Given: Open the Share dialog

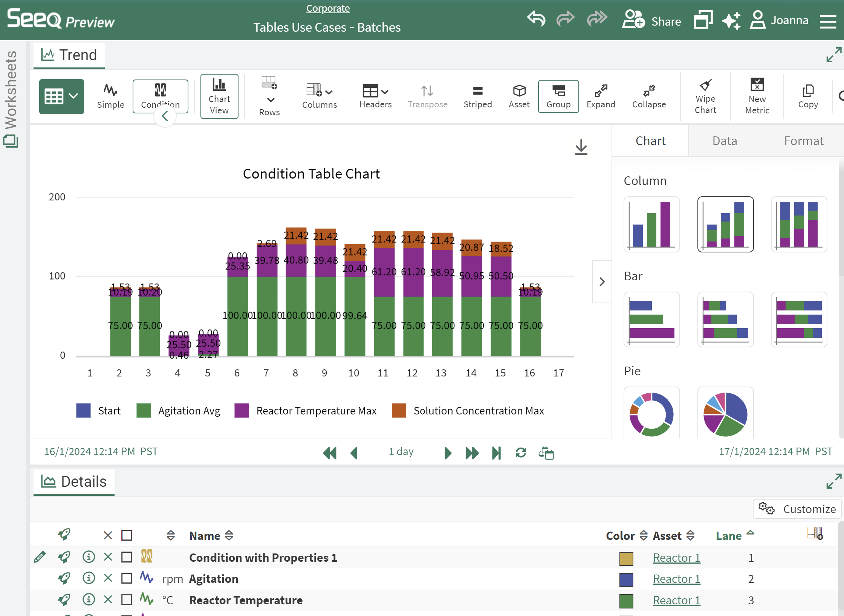Looking at the screenshot, I should tap(651, 20).
